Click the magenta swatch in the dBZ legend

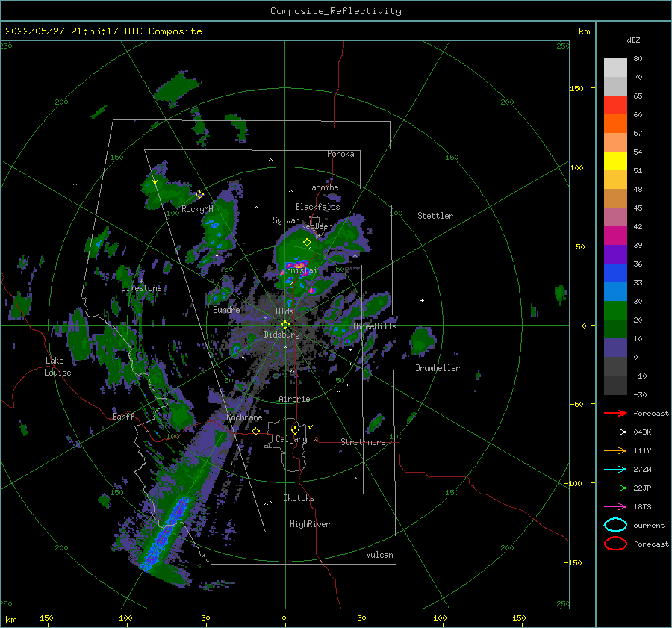coord(615,236)
